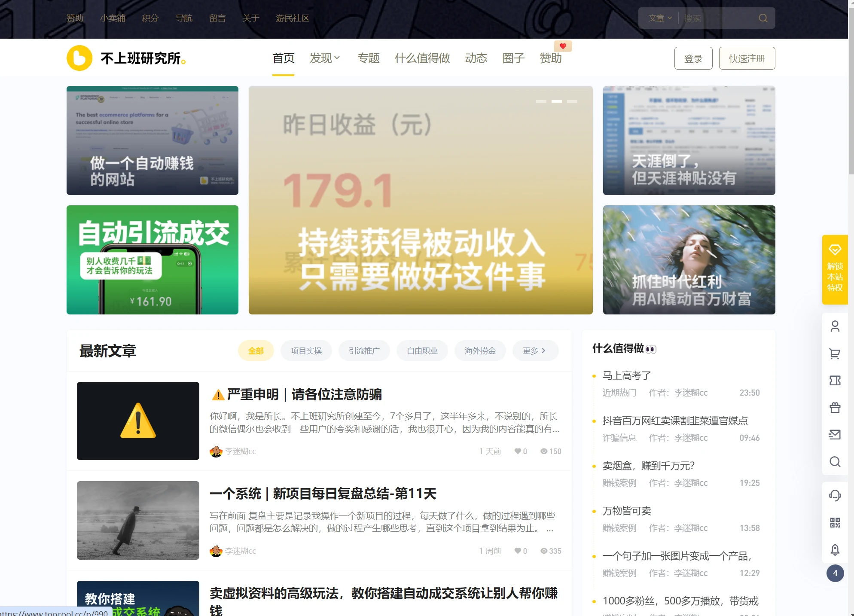Viewport: 854px width, 616px height.
Task: Open sidebar item 马上高考了
Action: [x=627, y=375]
